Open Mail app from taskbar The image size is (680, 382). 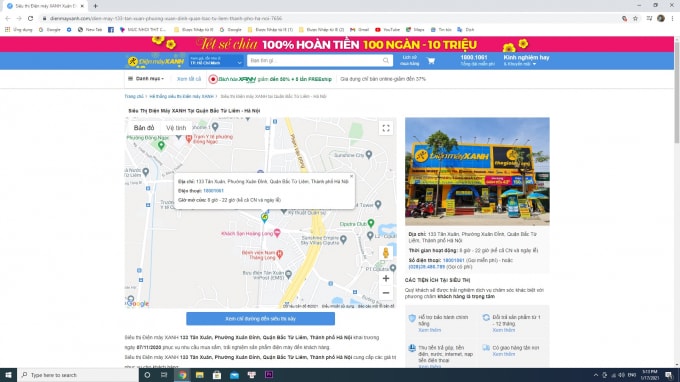click(x=234, y=375)
